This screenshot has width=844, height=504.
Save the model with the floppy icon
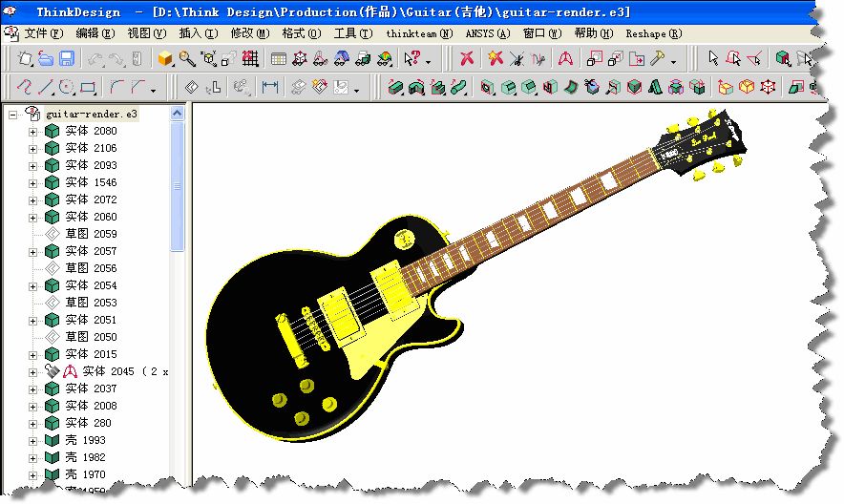(x=67, y=58)
